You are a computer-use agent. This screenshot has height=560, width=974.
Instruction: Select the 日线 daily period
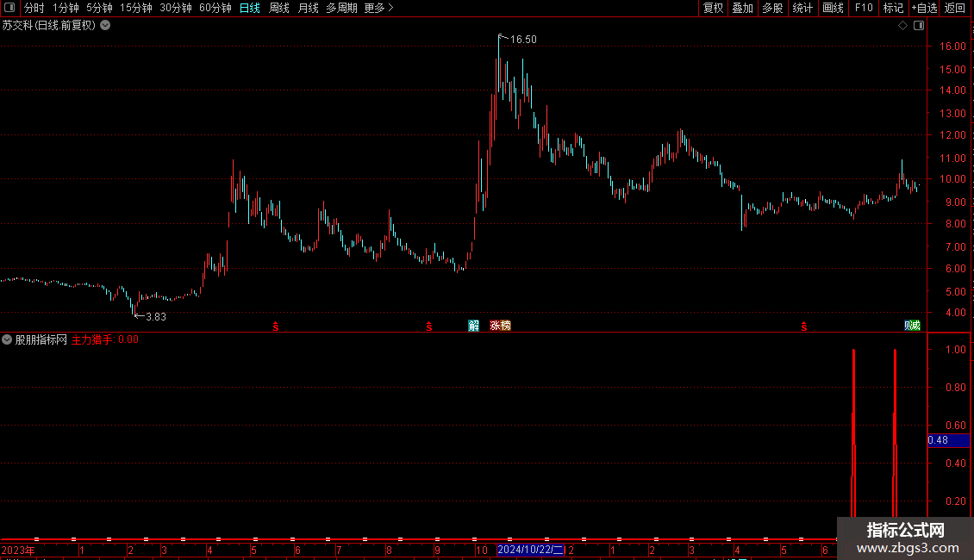250,8
